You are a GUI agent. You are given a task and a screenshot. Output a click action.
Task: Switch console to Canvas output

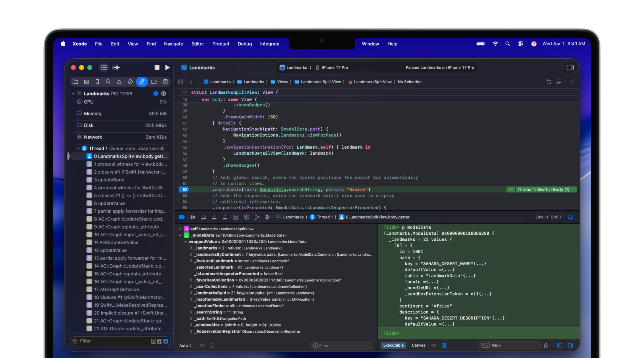[418, 345]
